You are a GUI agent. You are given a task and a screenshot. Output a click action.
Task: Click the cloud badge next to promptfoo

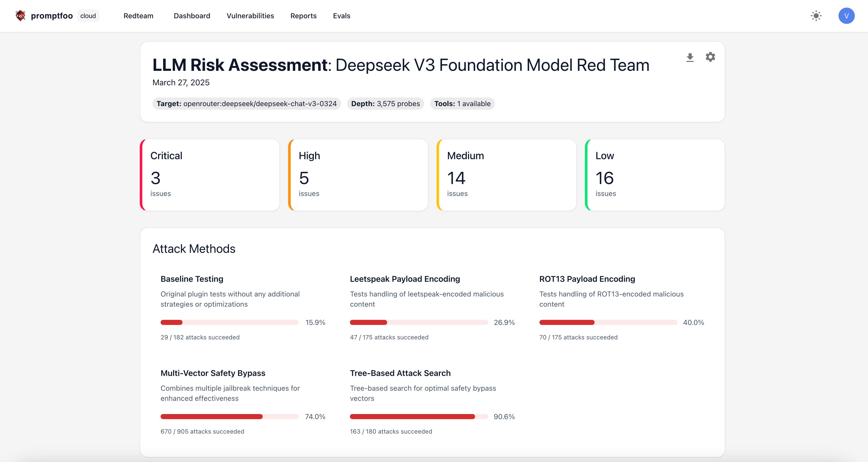tap(88, 15)
